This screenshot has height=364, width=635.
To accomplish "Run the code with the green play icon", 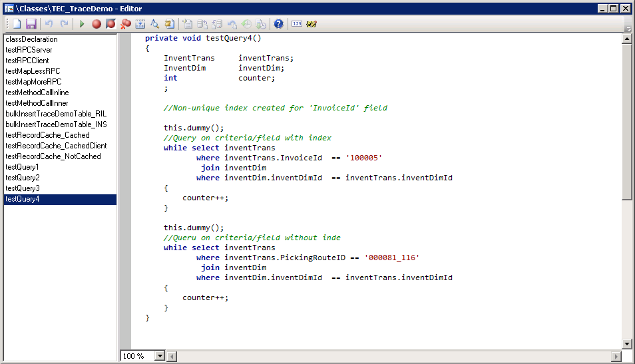I will [x=81, y=24].
